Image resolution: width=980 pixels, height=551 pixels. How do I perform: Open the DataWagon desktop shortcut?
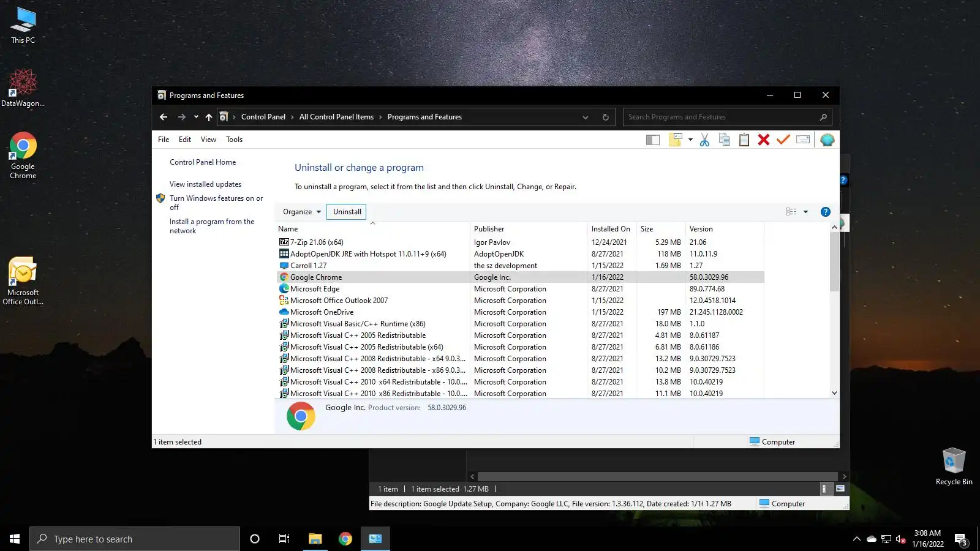coord(23,88)
